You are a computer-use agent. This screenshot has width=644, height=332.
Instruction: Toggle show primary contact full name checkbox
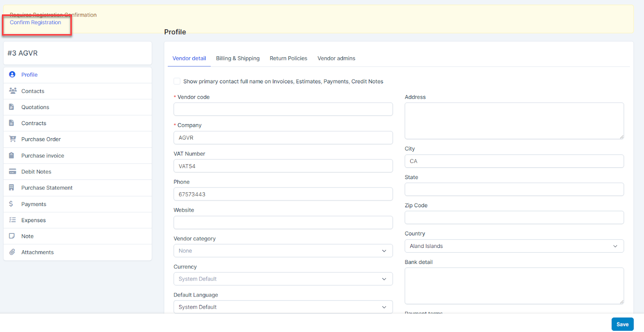point(177,81)
